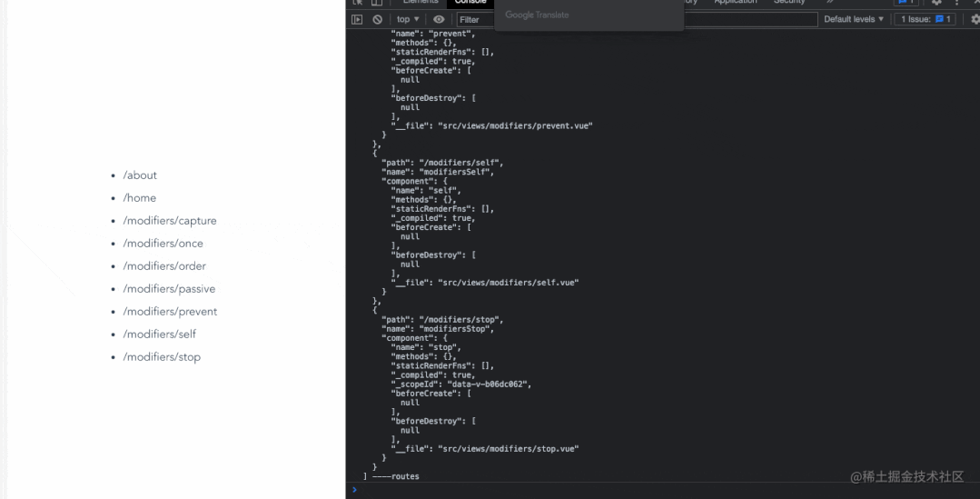Screen dimensions: 980x499
Task: Click the messages badge icon in tab bar
Action: coord(906,3)
